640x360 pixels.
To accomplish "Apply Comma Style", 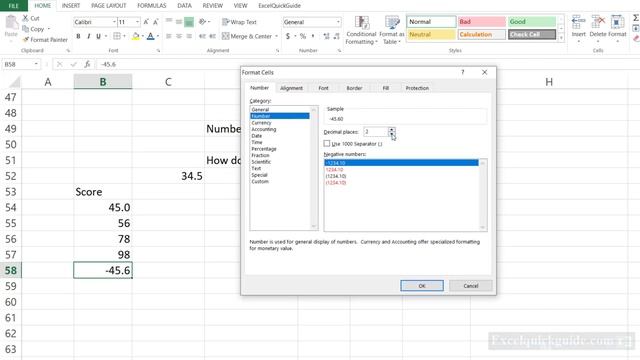I will [313, 36].
